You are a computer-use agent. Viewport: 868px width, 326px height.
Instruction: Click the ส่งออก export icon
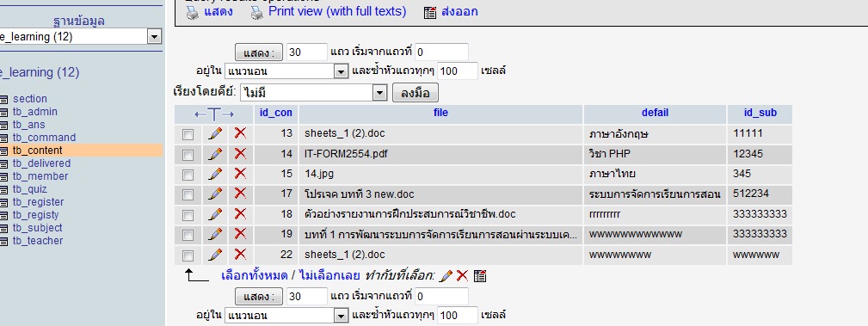click(x=430, y=12)
